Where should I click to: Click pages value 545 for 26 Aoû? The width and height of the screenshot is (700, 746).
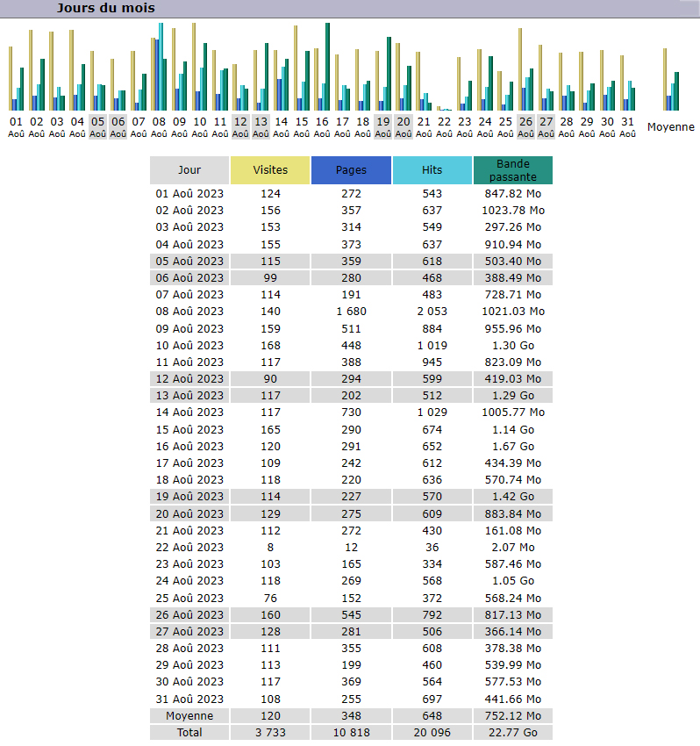point(351,614)
